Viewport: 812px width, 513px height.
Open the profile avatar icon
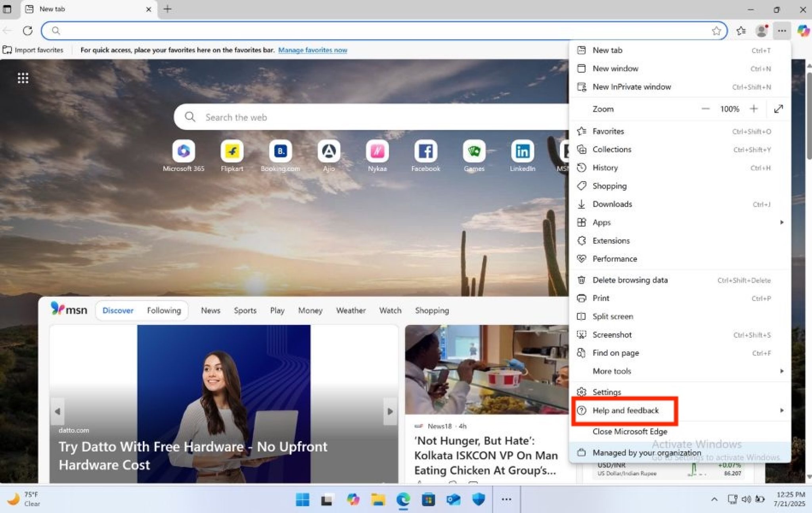761,31
